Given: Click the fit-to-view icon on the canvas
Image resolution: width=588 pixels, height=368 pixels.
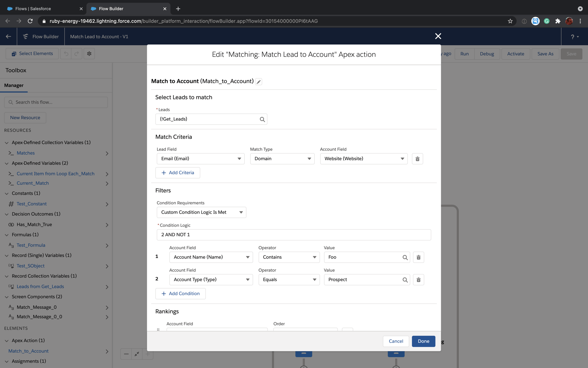Looking at the screenshot, I should pos(137,354).
